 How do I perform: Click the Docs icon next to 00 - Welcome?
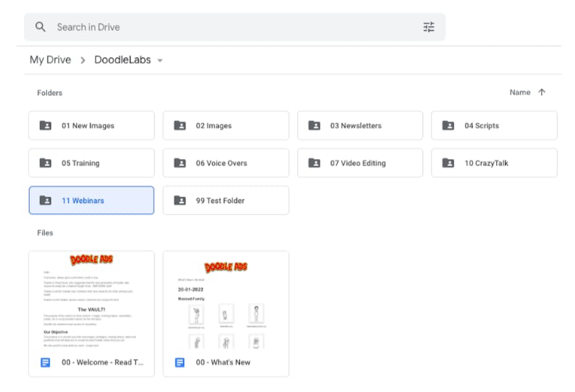pos(46,362)
